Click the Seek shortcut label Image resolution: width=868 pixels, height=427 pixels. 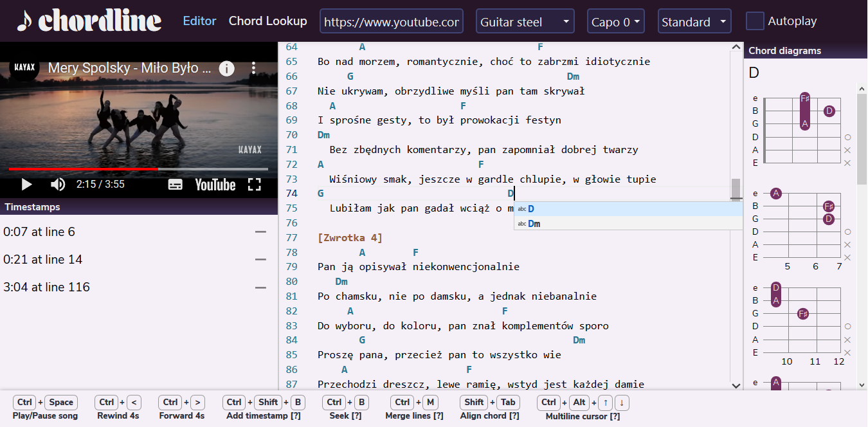point(345,416)
